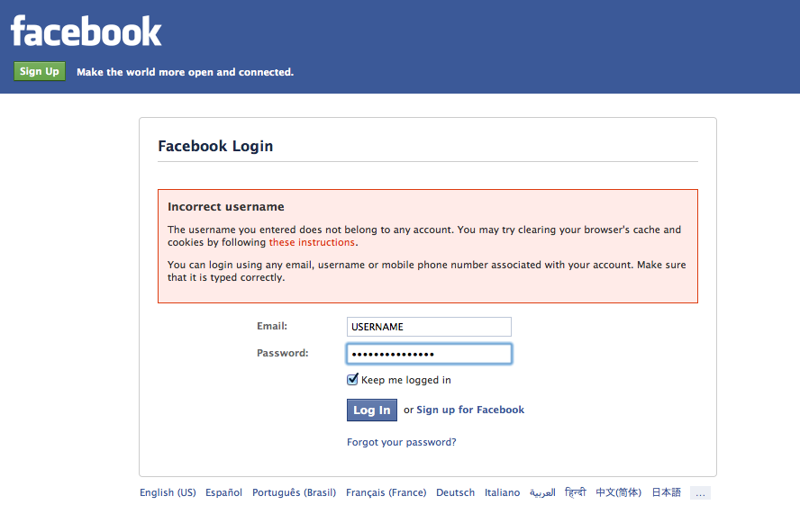
Task: Click the facebook logo
Action: [86, 32]
